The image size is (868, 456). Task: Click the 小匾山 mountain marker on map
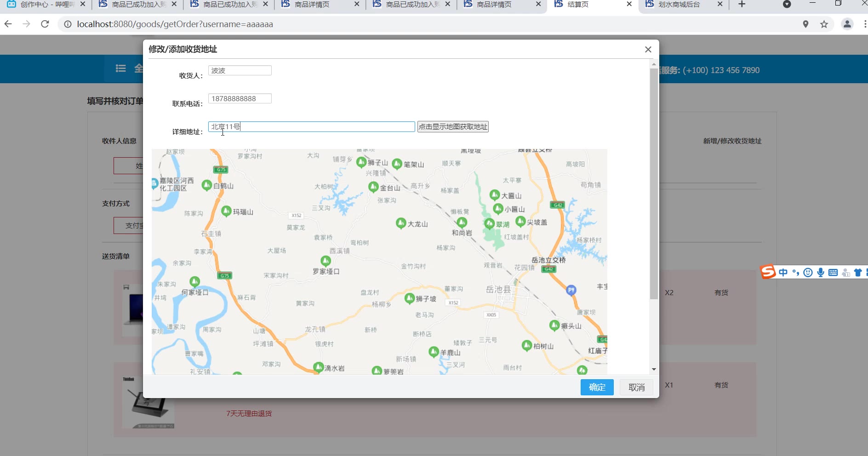click(x=498, y=208)
